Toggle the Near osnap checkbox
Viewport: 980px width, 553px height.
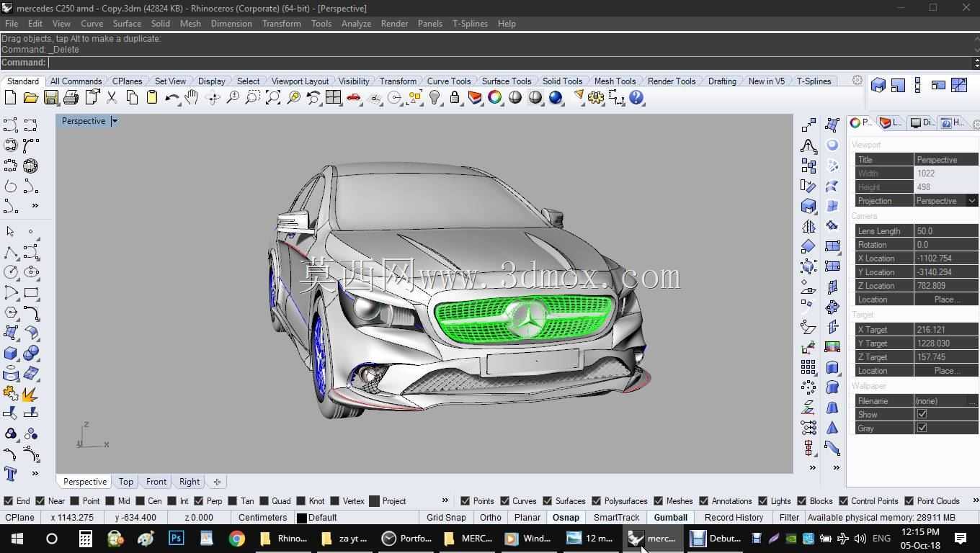click(x=40, y=501)
